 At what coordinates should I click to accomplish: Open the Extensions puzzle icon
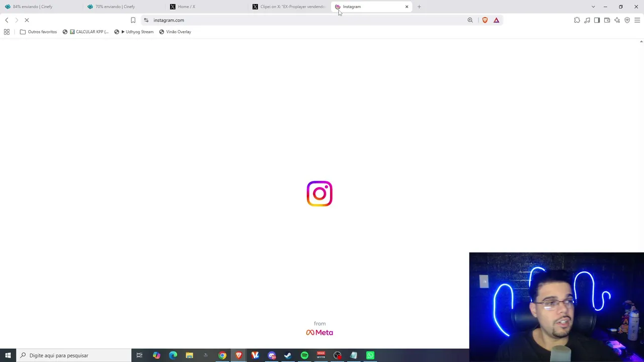577,20
